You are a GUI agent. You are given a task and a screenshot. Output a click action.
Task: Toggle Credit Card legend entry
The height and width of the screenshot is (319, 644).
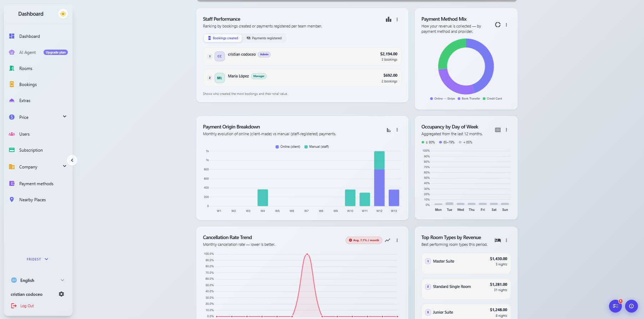pos(492,98)
